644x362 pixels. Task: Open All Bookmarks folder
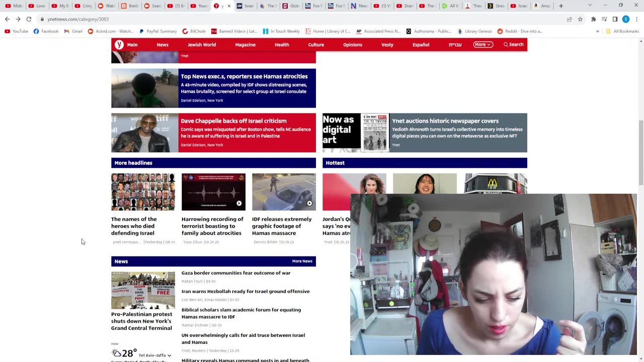622,31
